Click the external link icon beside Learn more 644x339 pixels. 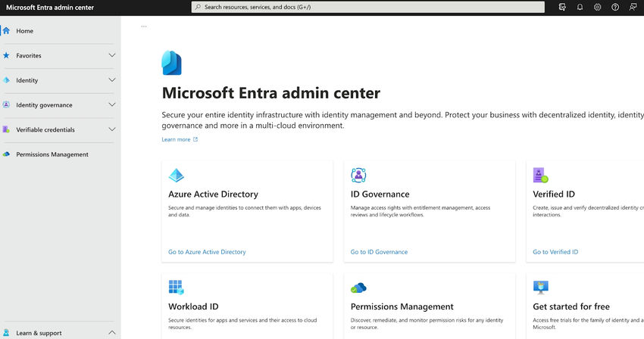coord(195,139)
